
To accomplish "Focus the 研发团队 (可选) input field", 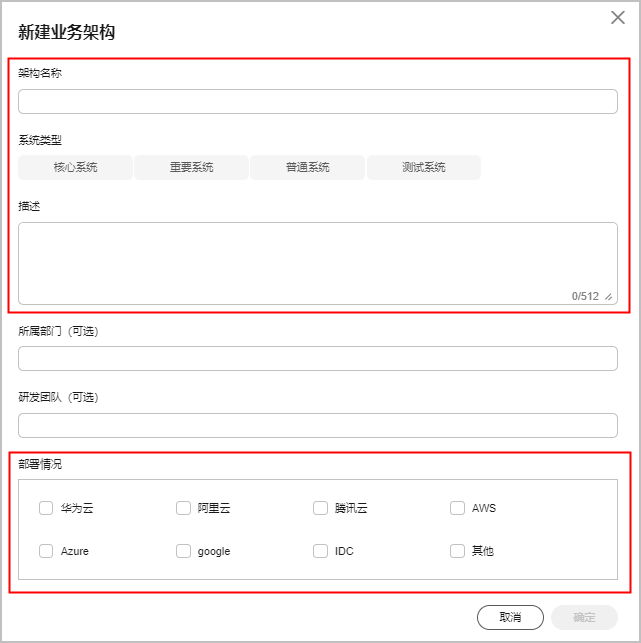I will [x=318, y=425].
